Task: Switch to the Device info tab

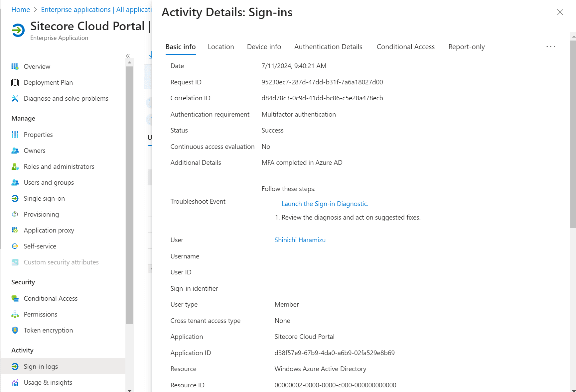Action: tap(264, 47)
